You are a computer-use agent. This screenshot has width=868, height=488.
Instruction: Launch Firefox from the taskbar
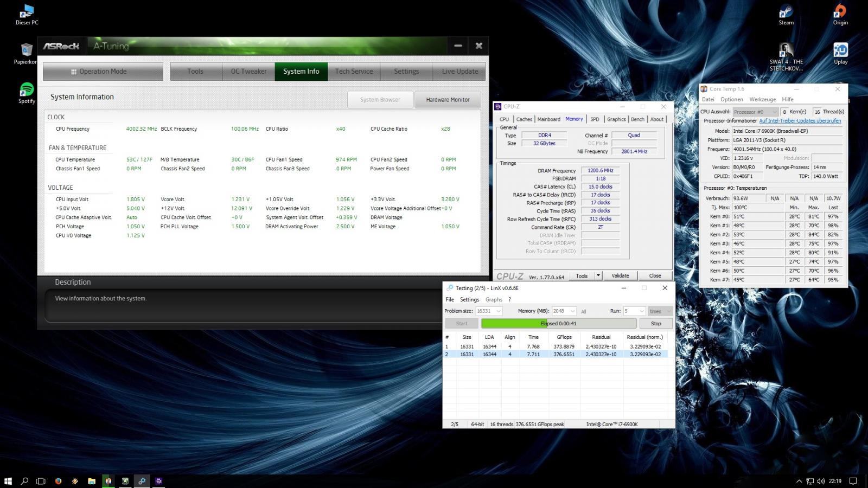click(x=58, y=481)
